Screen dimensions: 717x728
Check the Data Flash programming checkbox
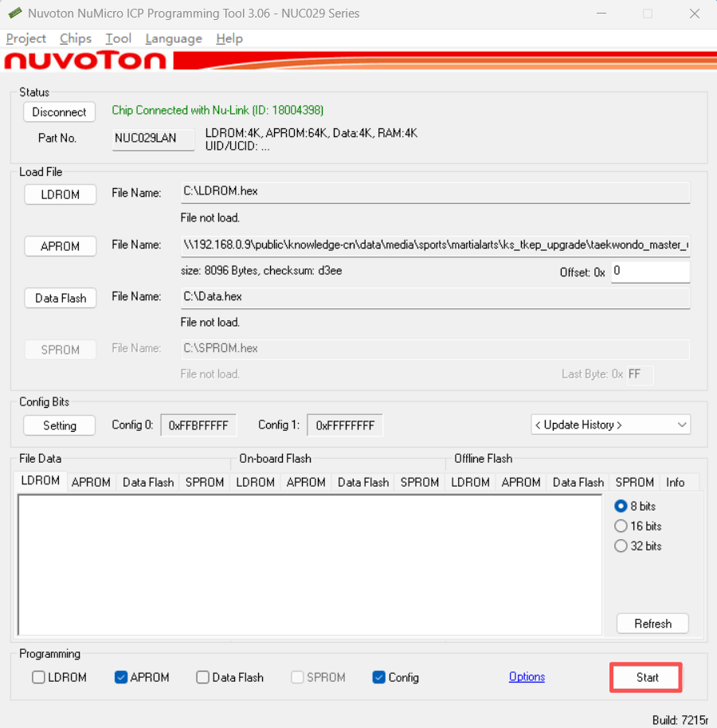[203, 678]
